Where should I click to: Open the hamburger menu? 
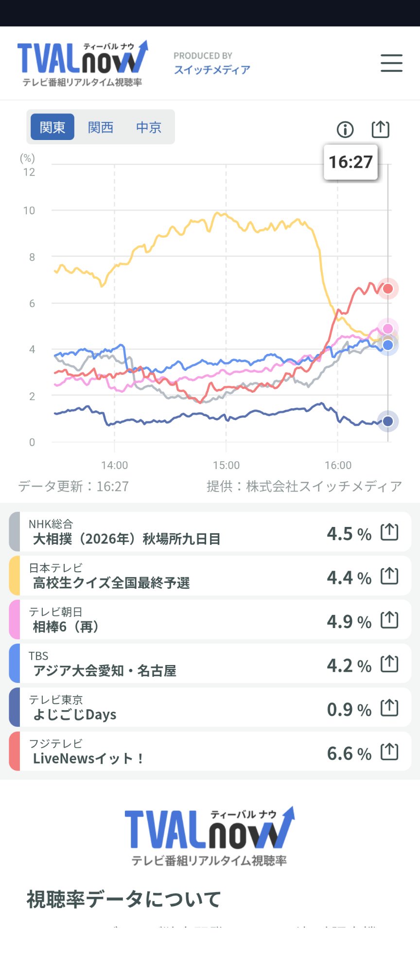tap(391, 63)
